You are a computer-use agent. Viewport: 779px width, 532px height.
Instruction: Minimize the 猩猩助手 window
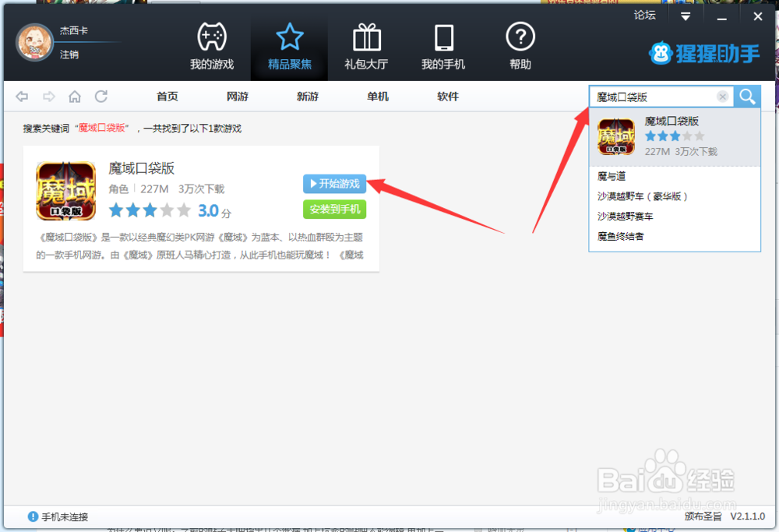[722, 17]
